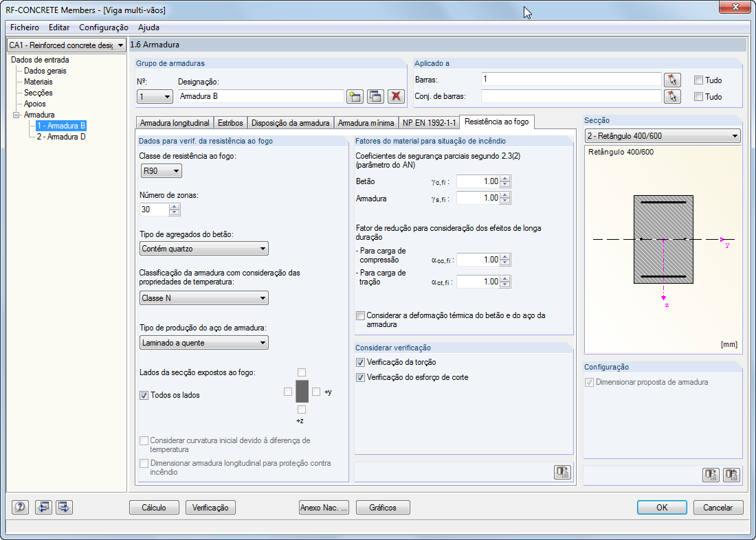Open Anexo Nac. settings button
Image resolution: width=756 pixels, height=540 pixels.
coord(324,507)
